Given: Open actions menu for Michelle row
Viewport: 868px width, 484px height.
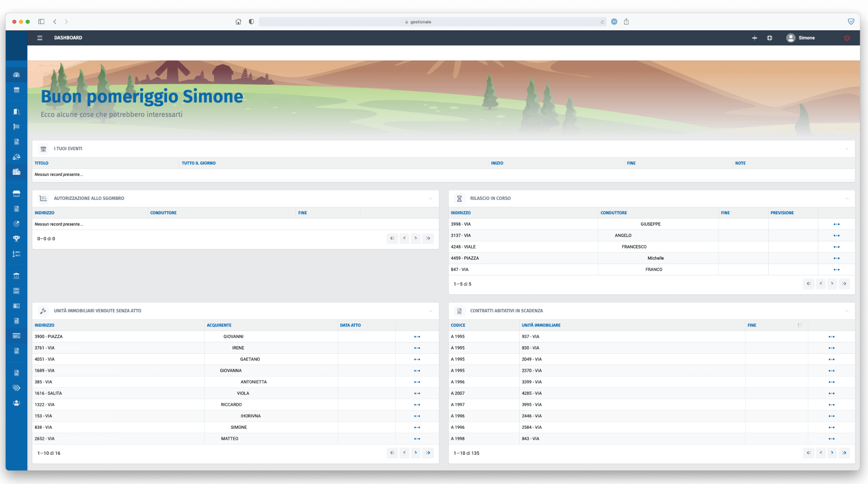Looking at the screenshot, I should point(836,258).
